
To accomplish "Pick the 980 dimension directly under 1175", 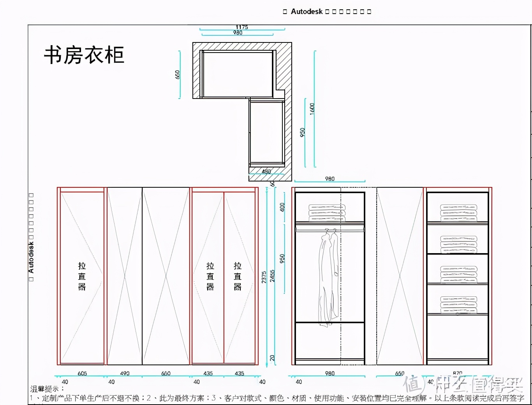I will [x=238, y=33].
